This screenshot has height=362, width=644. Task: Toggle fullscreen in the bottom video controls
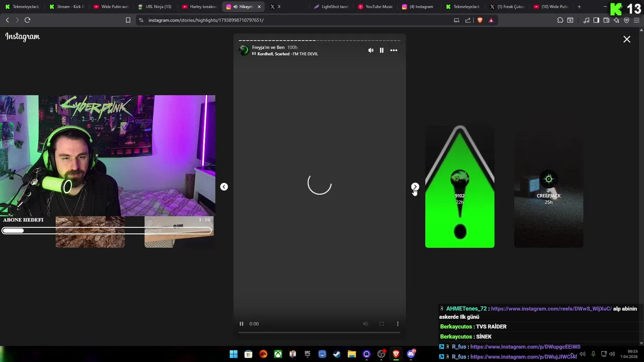coord(381,324)
